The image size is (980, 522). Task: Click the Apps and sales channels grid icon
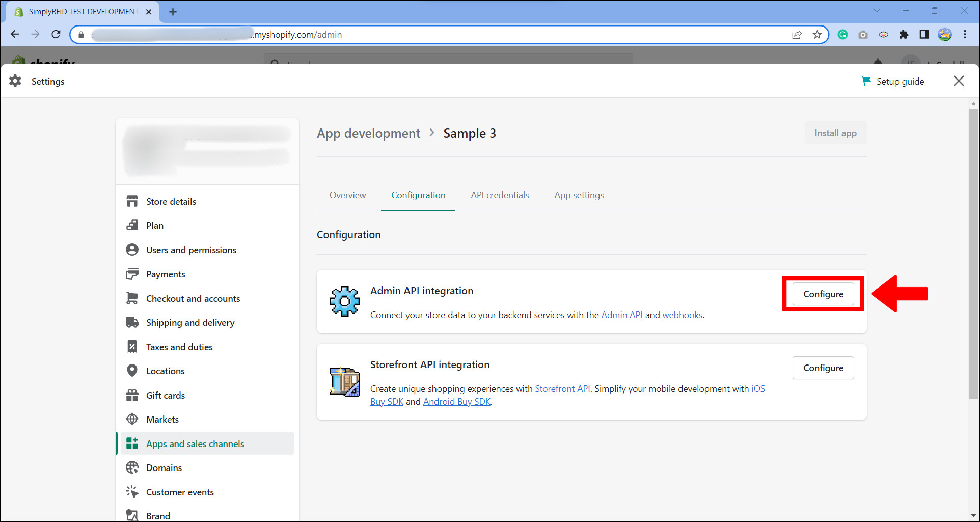tap(132, 443)
